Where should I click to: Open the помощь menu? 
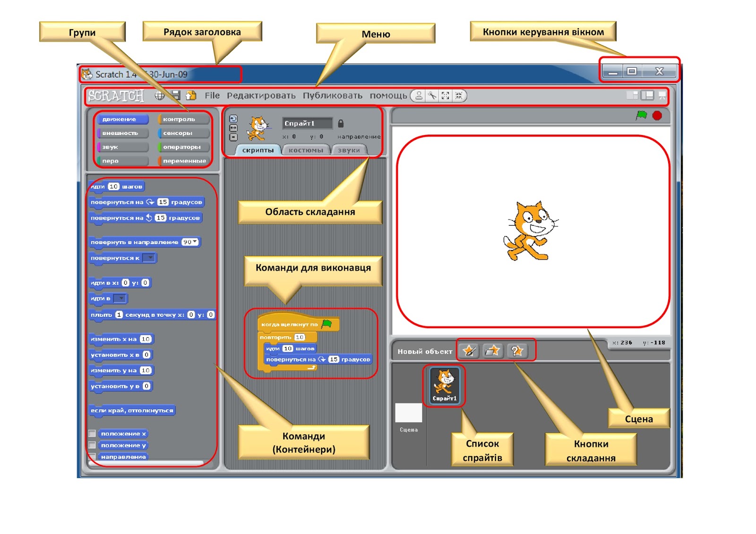[x=388, y=96]
